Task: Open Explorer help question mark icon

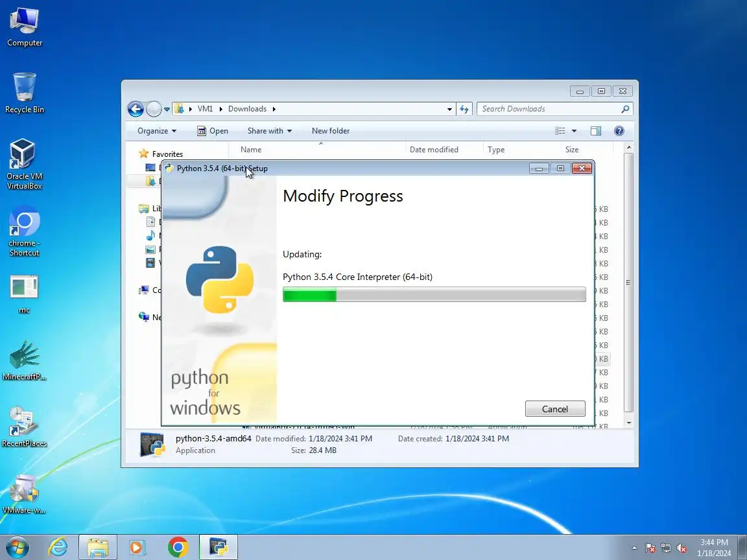Action: pyautogui.click(x=619, y=131)
